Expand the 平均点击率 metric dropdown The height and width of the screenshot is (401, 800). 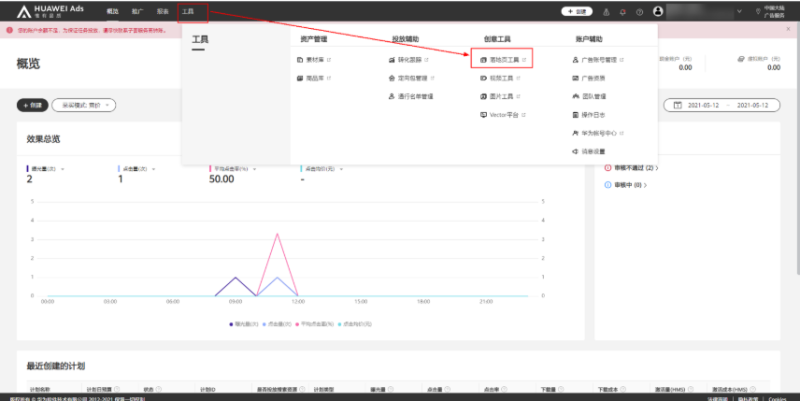(256, 169)
